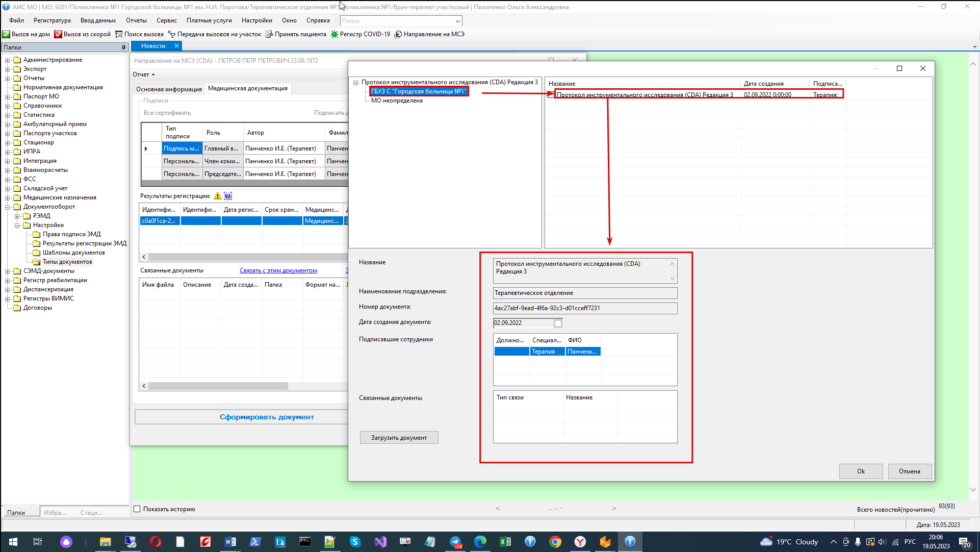The width and height of the screenshot is (980, 552).
Task: Select the Новости tab
Action: (153, 46)
